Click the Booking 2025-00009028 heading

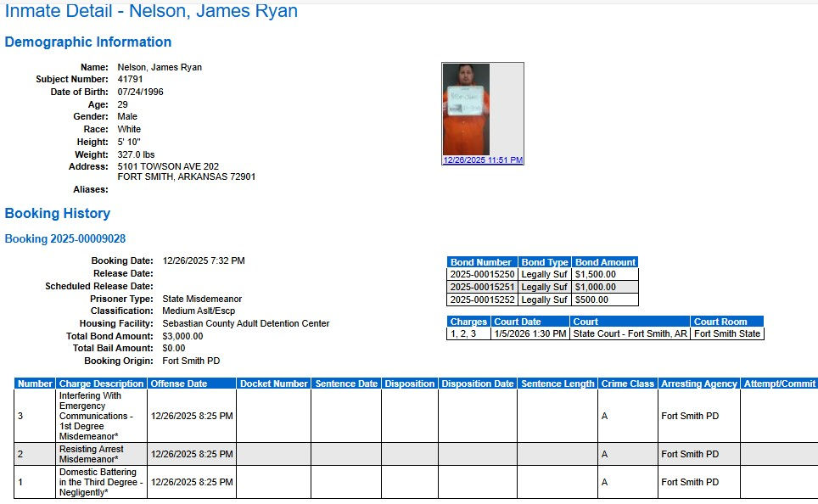click(65, 239)
